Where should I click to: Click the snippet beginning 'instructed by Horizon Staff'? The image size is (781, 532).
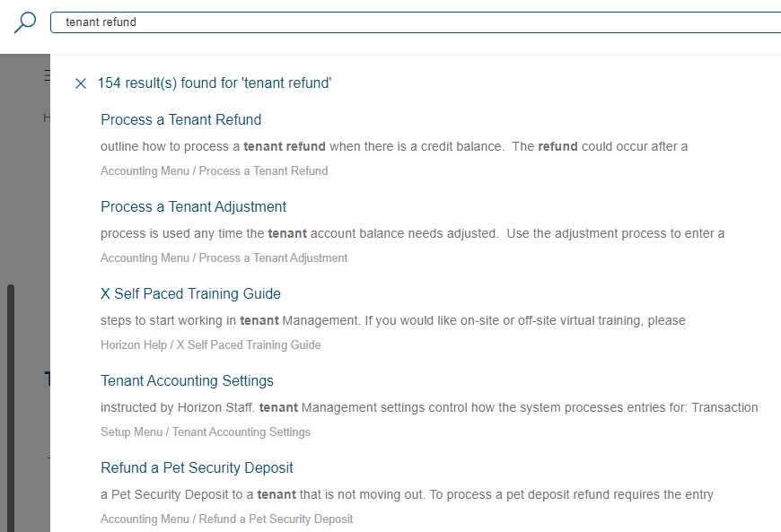tap(429, 407)
